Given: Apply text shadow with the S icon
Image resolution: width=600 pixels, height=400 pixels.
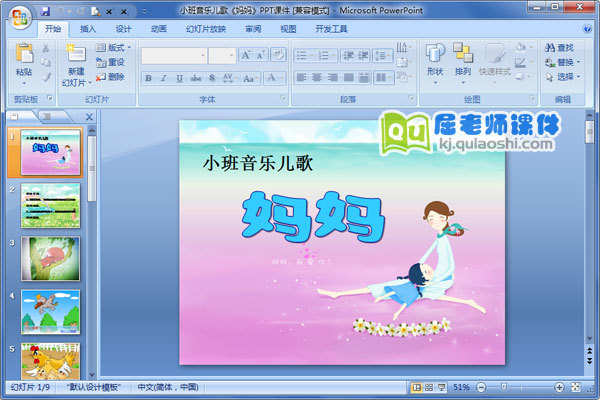Looking at the screenshot, I should click(x=212, y=78).
